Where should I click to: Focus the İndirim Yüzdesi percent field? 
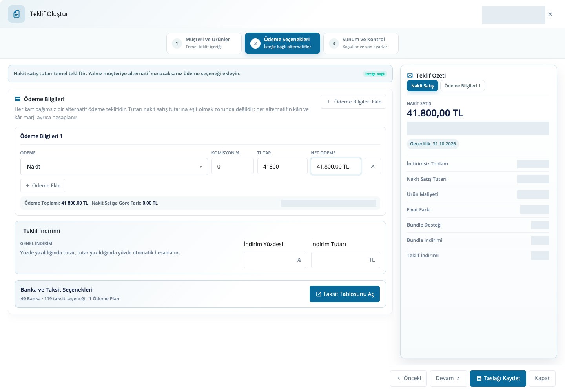pyautogui.click(x=275, y=260)
